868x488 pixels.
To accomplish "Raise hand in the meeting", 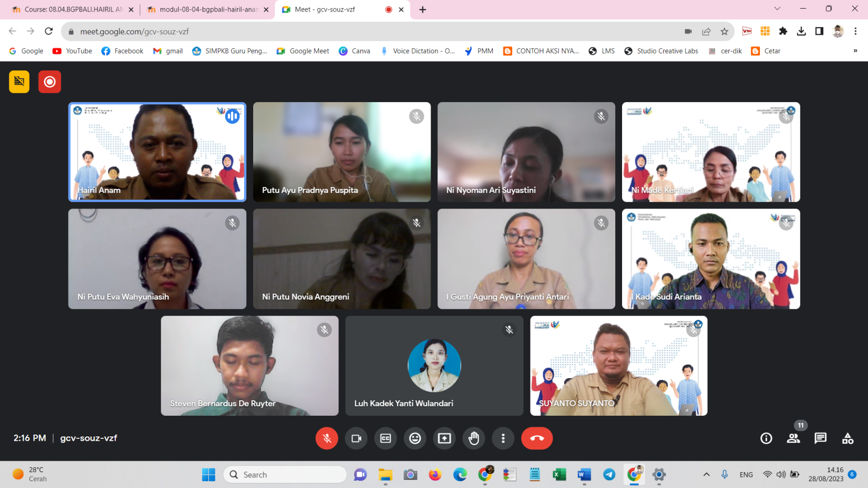I will pyautogui.click(x=474, y=438).
